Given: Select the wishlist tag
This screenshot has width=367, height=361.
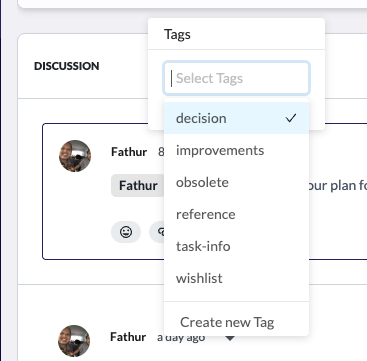Looking at the screenshot, I should (236, 278).
